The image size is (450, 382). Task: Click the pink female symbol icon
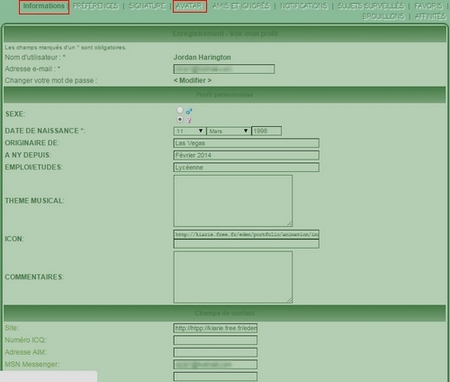pyautogui.click(x=189, y=120)
